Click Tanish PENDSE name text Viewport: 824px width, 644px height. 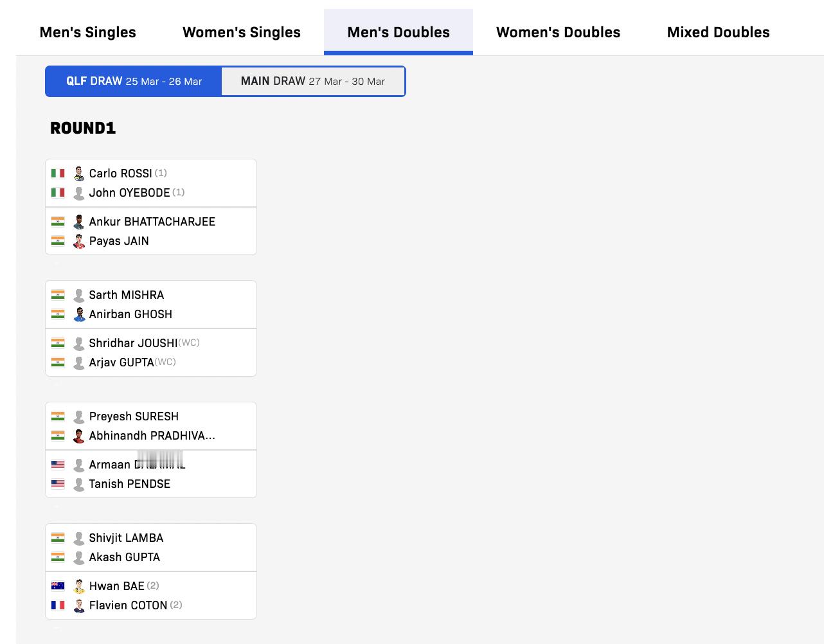tap(129, 484)
